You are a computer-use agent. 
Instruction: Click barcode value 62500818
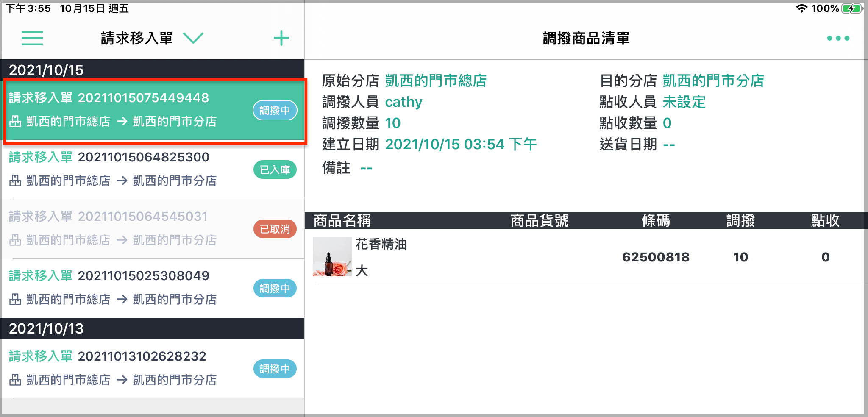tap(656, 257)
